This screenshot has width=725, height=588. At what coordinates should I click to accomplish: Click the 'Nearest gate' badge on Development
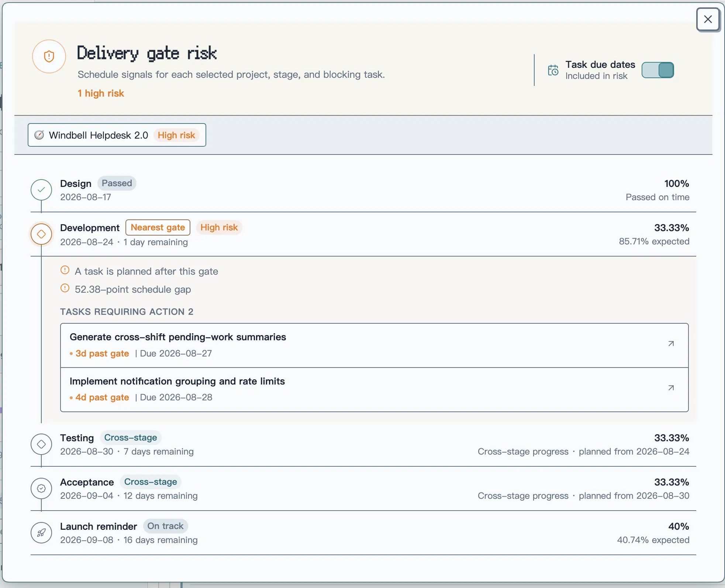(158, 227)
